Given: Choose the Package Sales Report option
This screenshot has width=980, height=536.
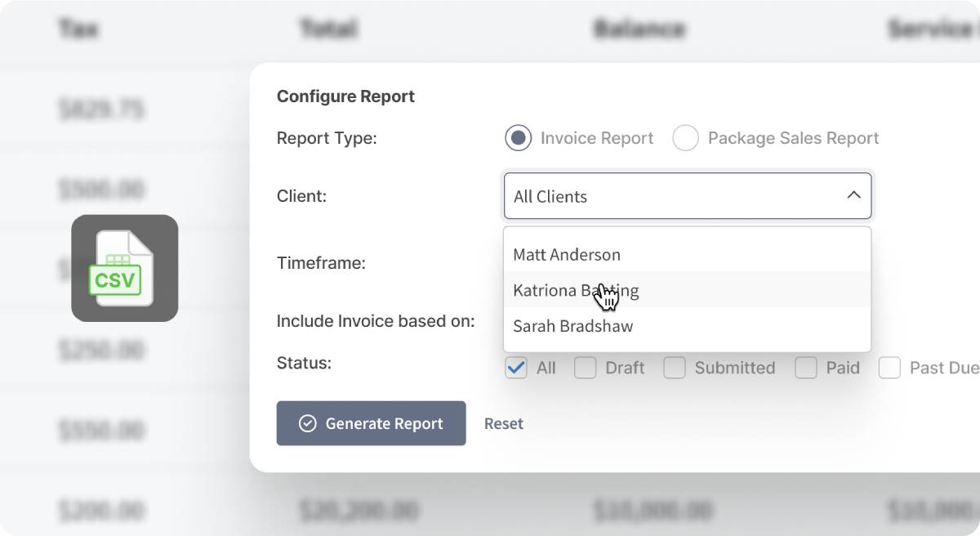Looking at the screenshot, I should [685, 138].
